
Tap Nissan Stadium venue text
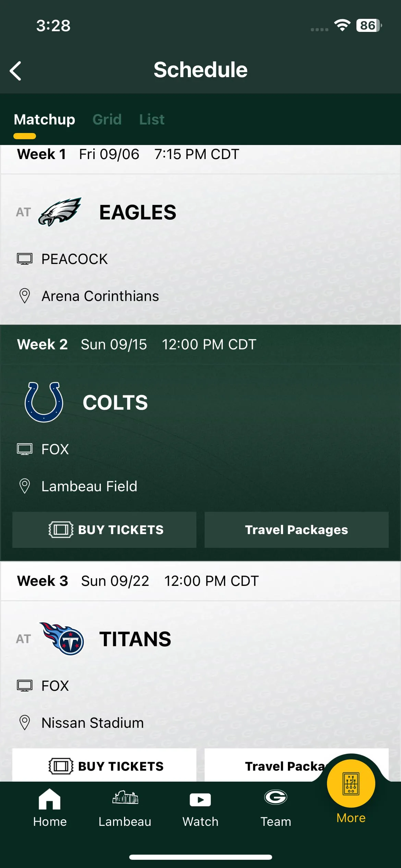(93, 723)
